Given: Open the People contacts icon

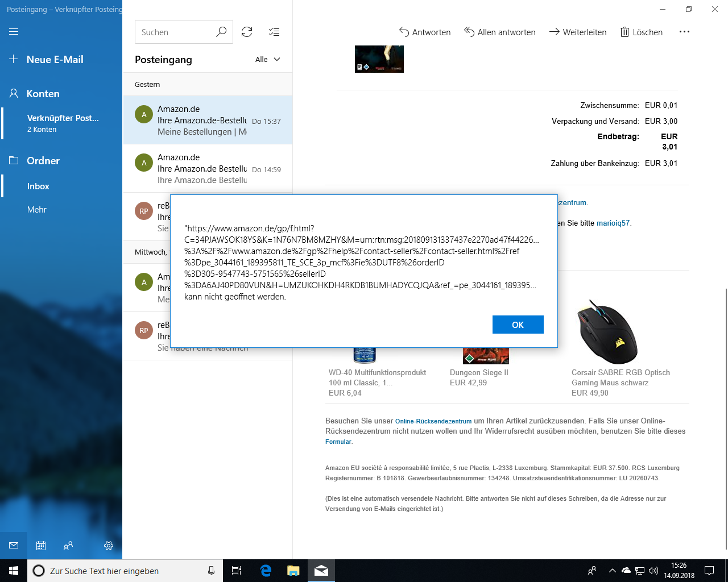Looking at the screenshot, I should point(68,546).
